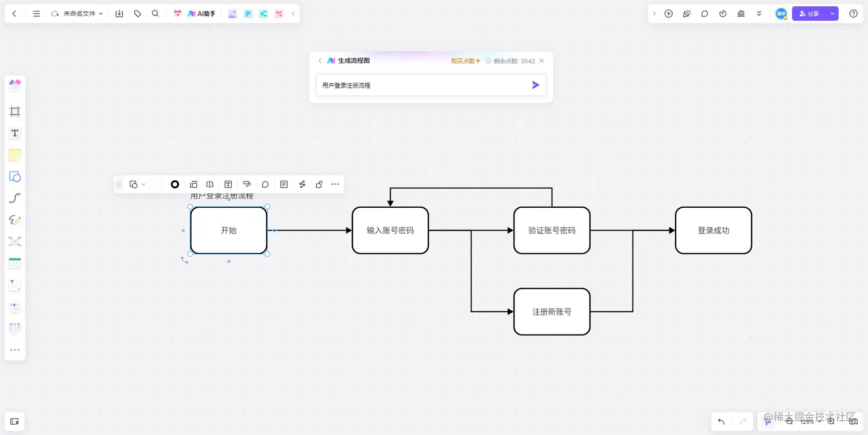Open the help question mark icon
The height and width of the screenshot is (435, 868).
854,14
